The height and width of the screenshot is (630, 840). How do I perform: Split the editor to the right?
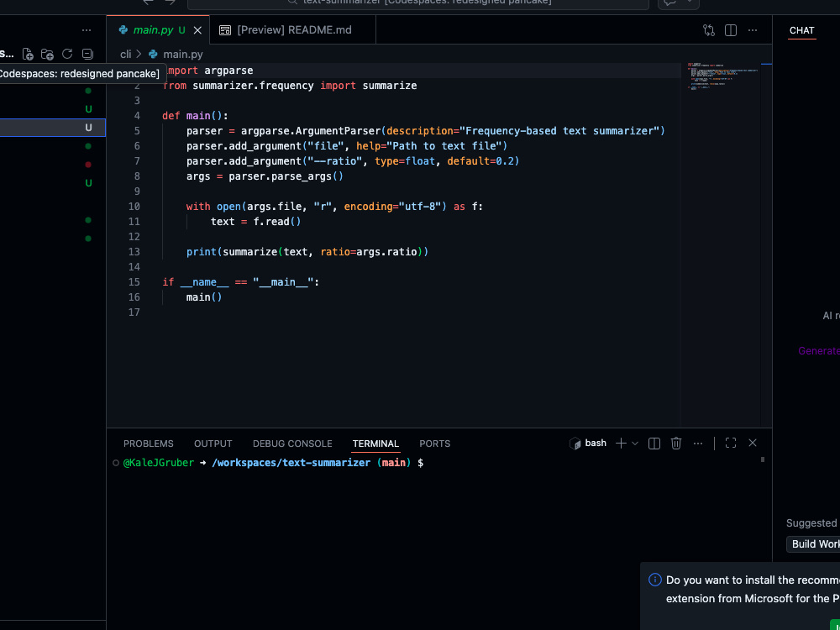pyautogui.click(x=731, y=30)
